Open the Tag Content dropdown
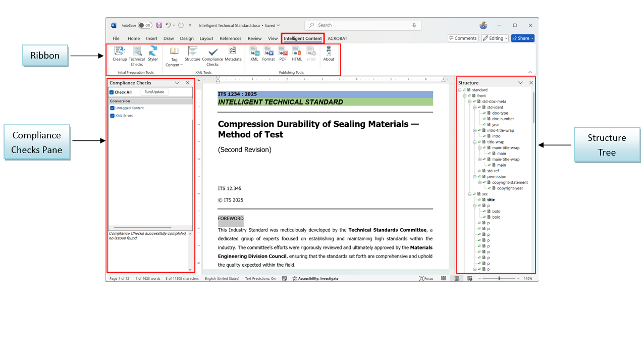Image resolution: width=644 pixels, height=351 pixels. pyautogui.click(x=174, y=57)
